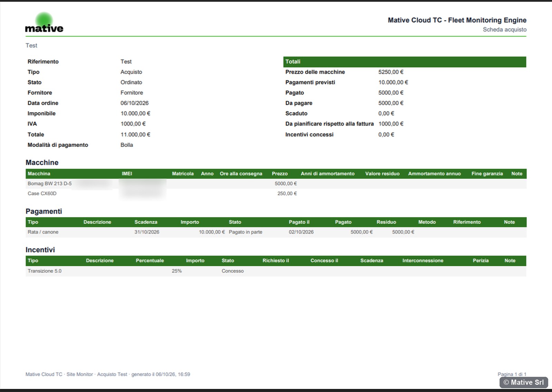Click the 'Scaduto' label
This screenshot has height=392, width=552.
[x=296, y=113]
